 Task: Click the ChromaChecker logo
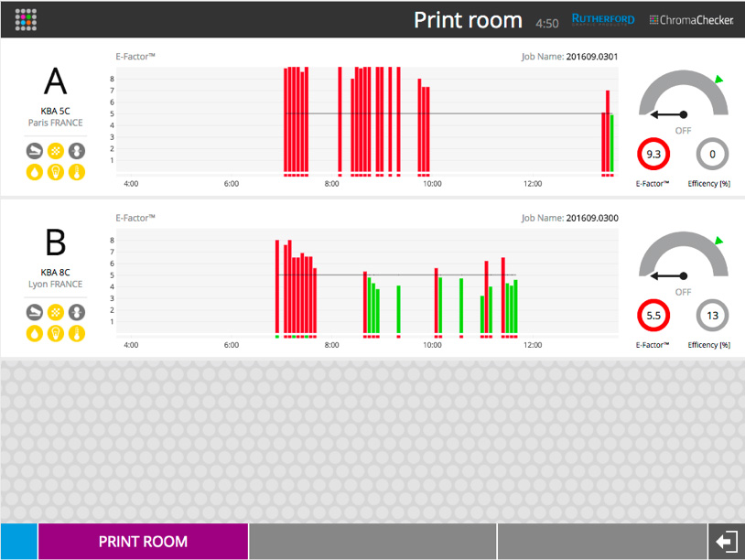pos(691,20)
